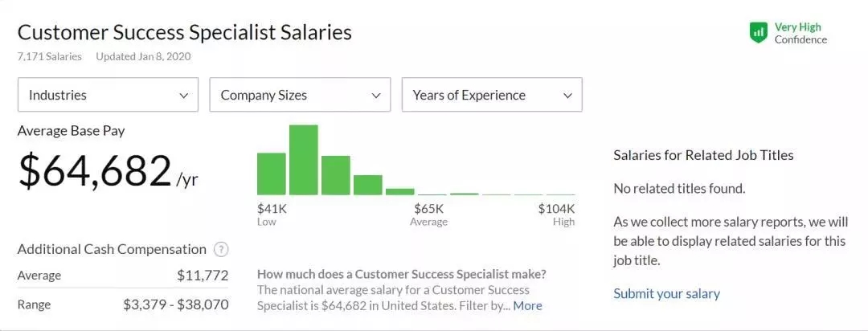The image size is (868, 331).
Task: Expand description with the More link
Action: click(x=527, y=305)
